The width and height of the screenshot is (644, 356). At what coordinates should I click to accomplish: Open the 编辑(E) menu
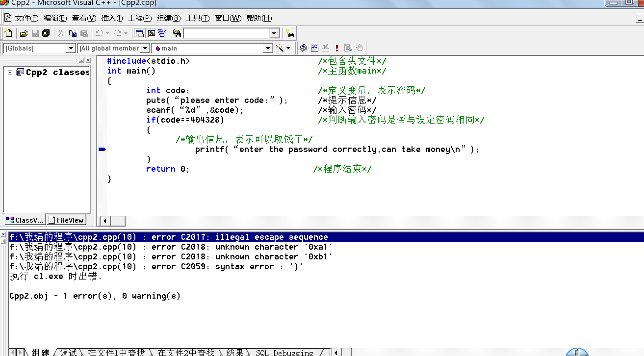pyautogui.click(x=55, y=18)
